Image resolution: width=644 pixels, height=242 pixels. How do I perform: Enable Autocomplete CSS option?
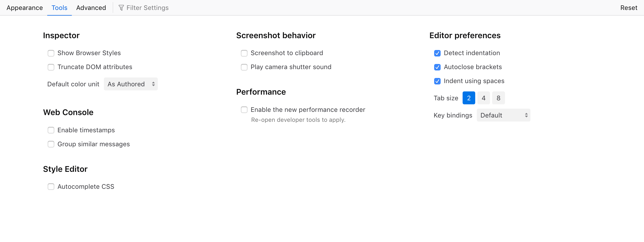point(51,186)
